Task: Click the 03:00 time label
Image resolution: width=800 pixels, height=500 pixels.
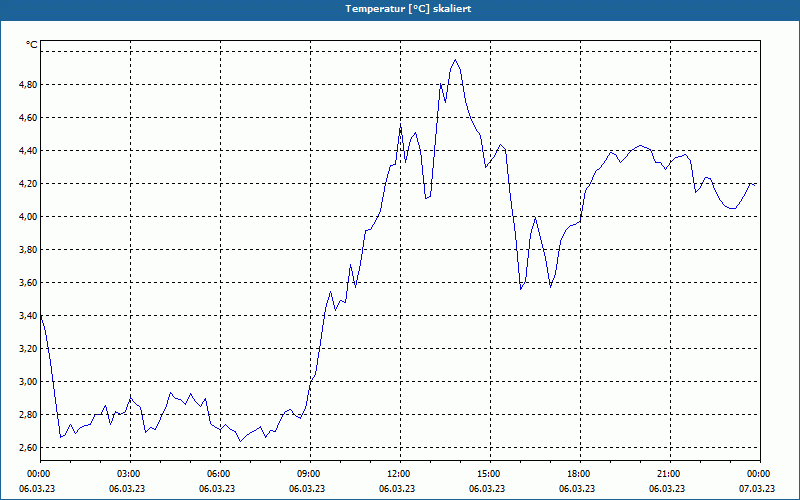Action: pyautogui.click(x=128, y=474)
